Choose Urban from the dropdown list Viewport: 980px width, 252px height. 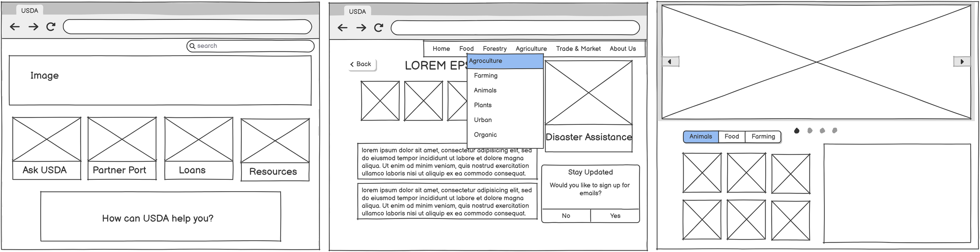[x=505, y=120]
